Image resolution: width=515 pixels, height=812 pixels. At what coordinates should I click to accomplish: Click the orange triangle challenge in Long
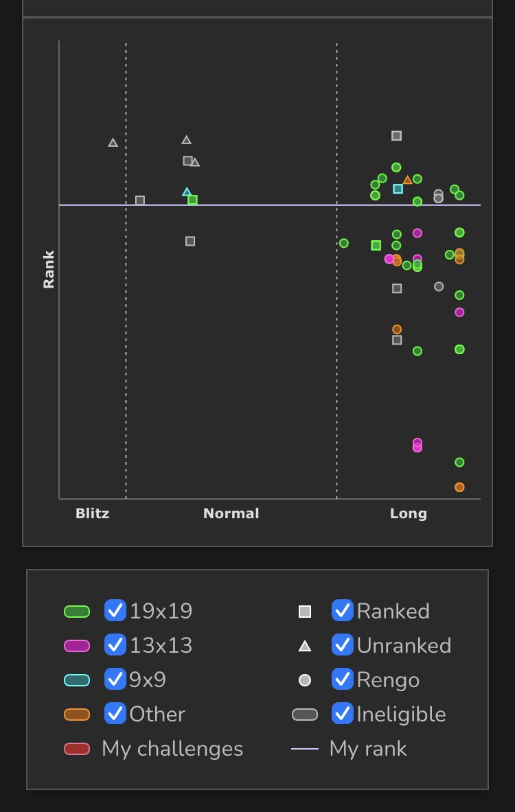[x=407, y=180]
